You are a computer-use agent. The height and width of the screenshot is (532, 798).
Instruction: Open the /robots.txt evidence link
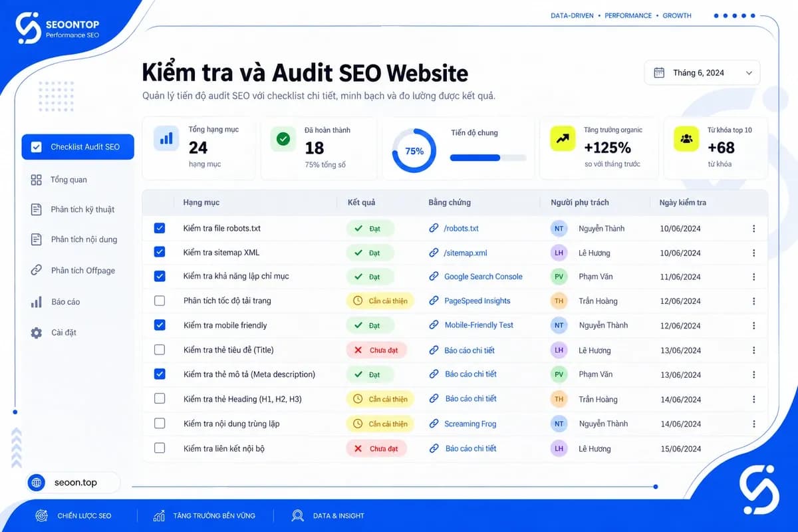pyautogui.click(x=461, y=229)
